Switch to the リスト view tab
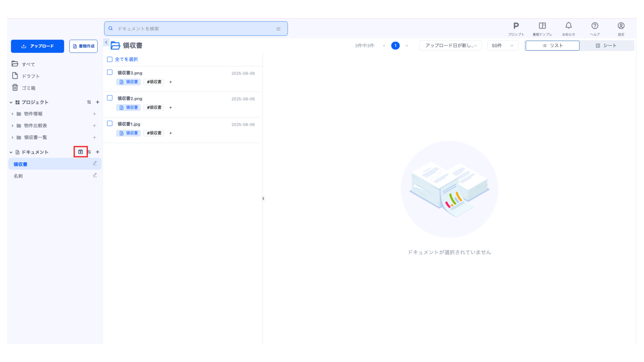Screen dimensions: 644x362 tap(552, 46)
